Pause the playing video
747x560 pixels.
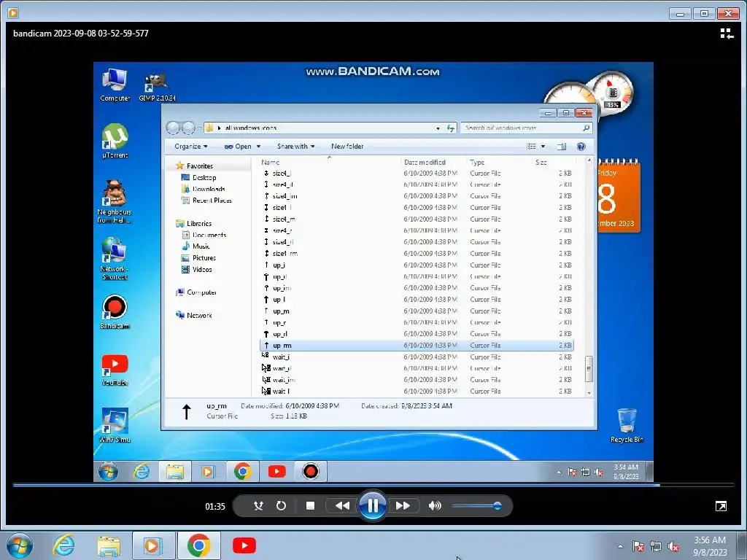373,506
